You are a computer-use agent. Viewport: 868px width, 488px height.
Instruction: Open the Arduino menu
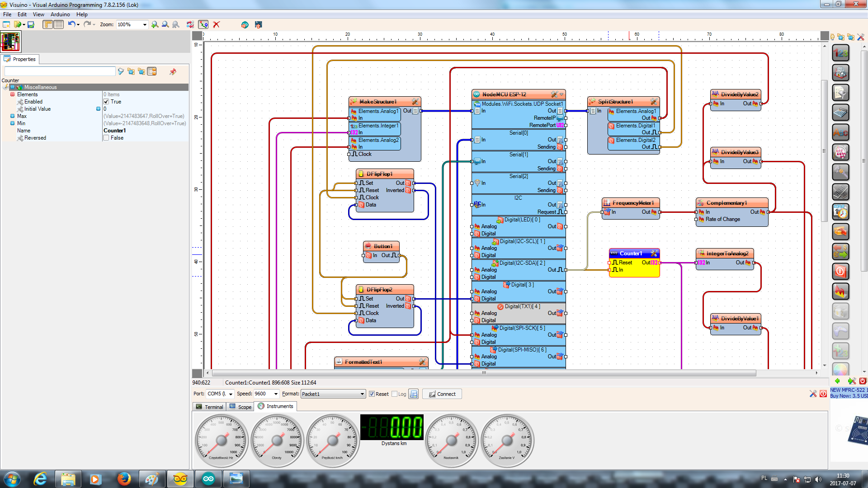pyautogui.click(x=60, y=14)
